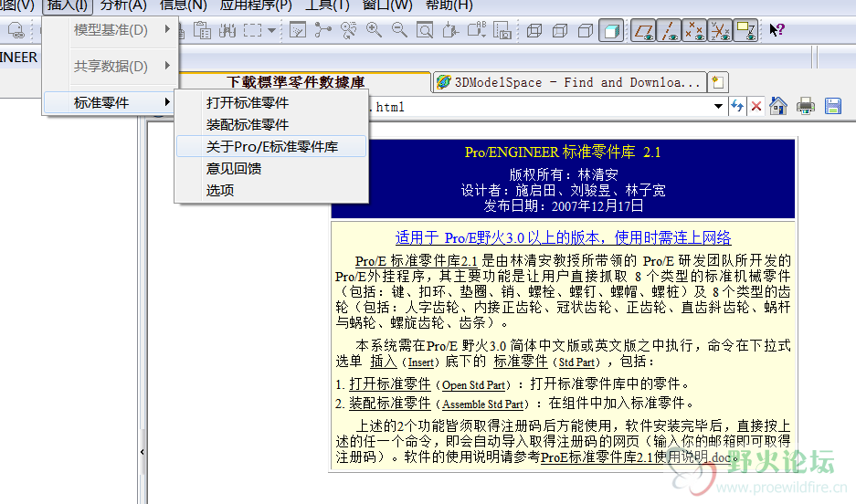Screen dimensions: 856x504
Task: Select 关于Pro/E标准零件库 menu item
Action: [x=271, y=146]
